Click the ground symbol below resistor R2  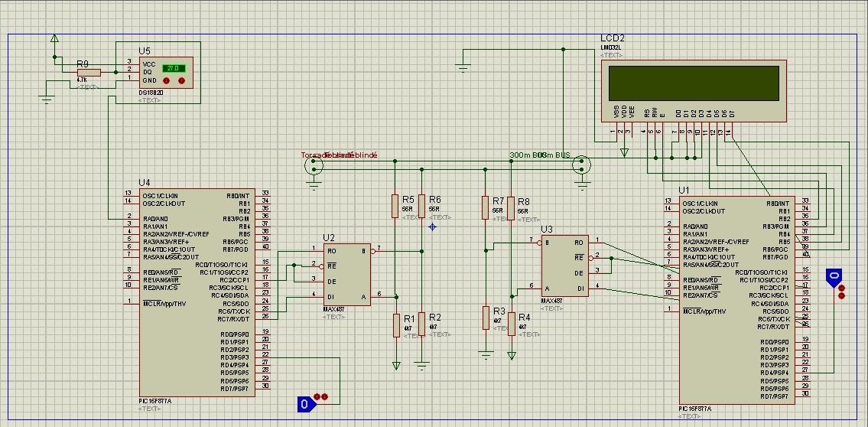pyautogui.click(x=422, y=366)
